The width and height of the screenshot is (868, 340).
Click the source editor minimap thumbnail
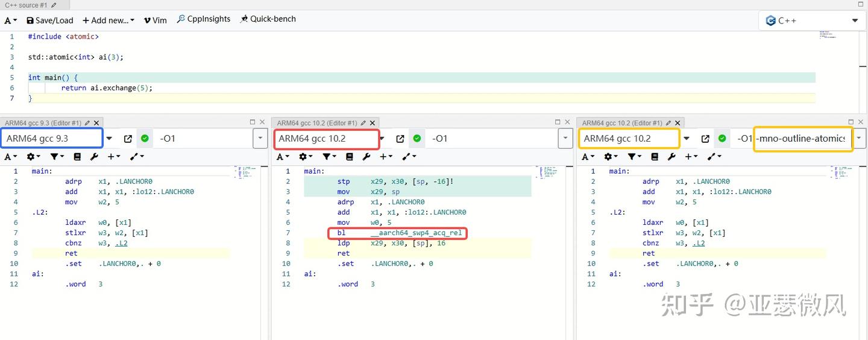tap(827, 35)
